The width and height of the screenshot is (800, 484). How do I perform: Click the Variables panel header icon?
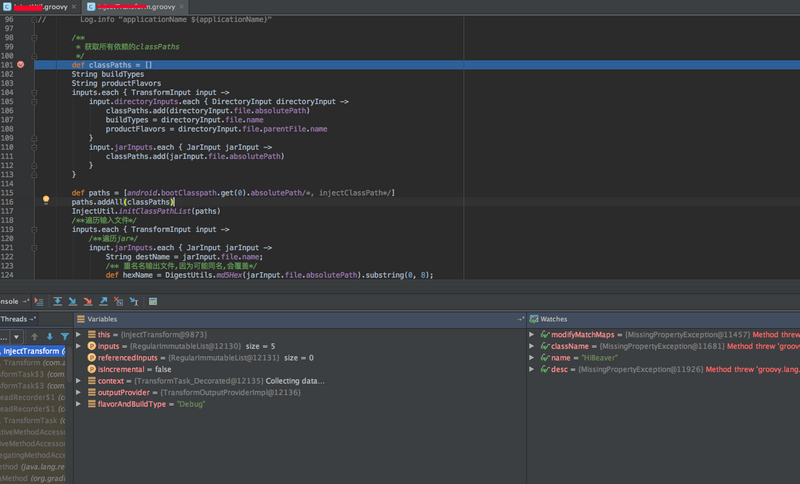(81, 319)
